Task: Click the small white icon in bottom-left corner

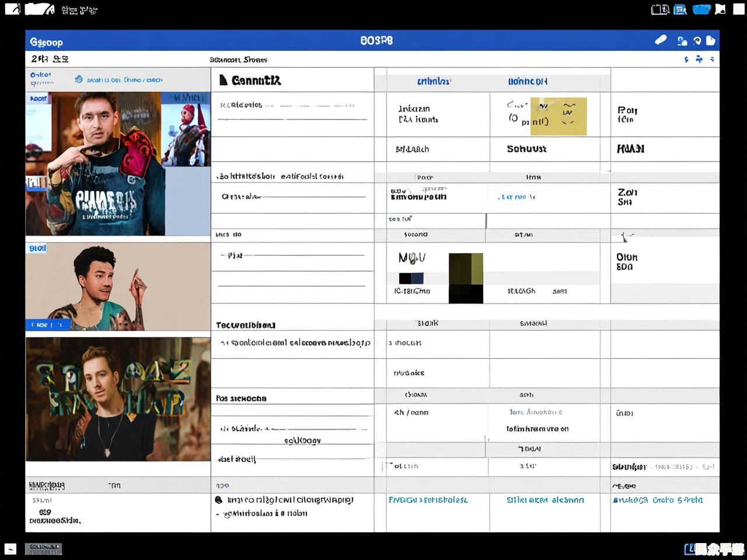Action: tap(11, 548)
